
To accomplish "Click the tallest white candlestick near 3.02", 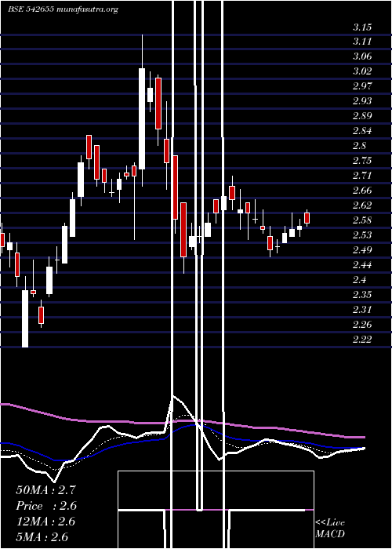I will click(142, 118).
